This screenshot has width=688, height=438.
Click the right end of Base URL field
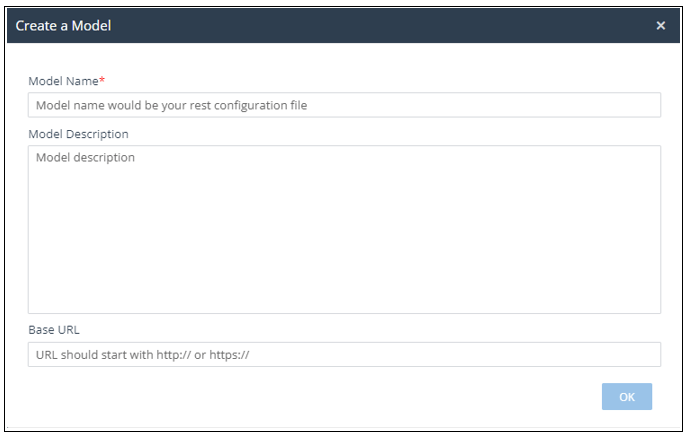click(x=640, y=355)
